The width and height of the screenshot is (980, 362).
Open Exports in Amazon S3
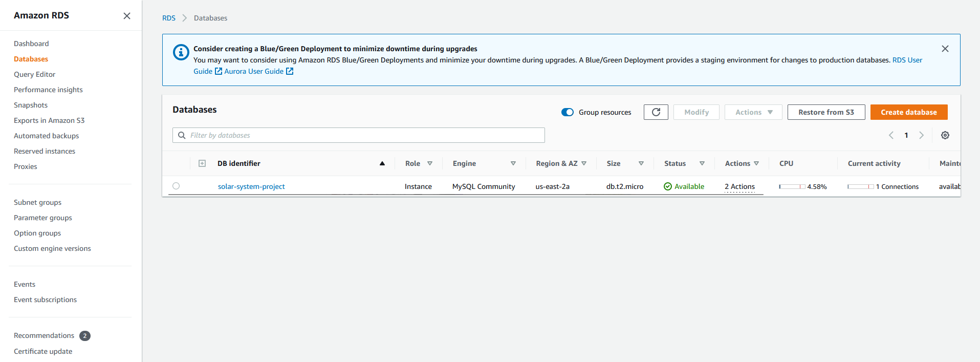49,120
